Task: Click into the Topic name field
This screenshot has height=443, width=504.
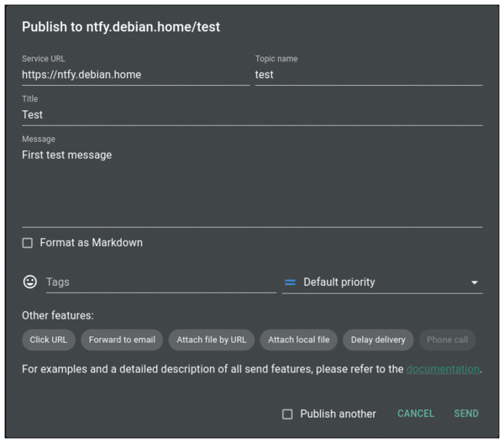Action: tap(368, 75)
